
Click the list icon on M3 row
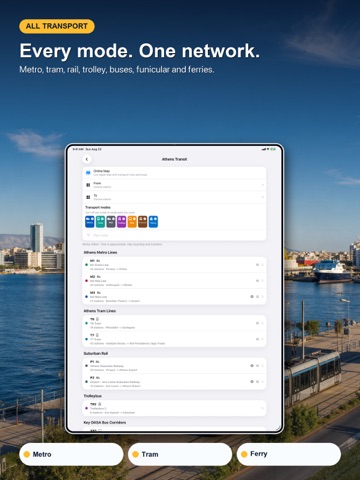coord(257,297)
